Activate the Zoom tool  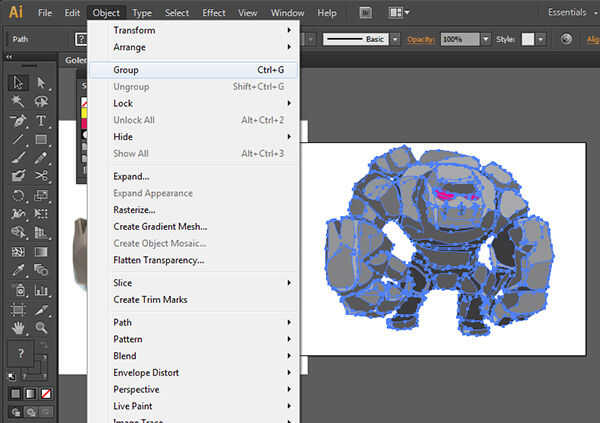[41, 328]
